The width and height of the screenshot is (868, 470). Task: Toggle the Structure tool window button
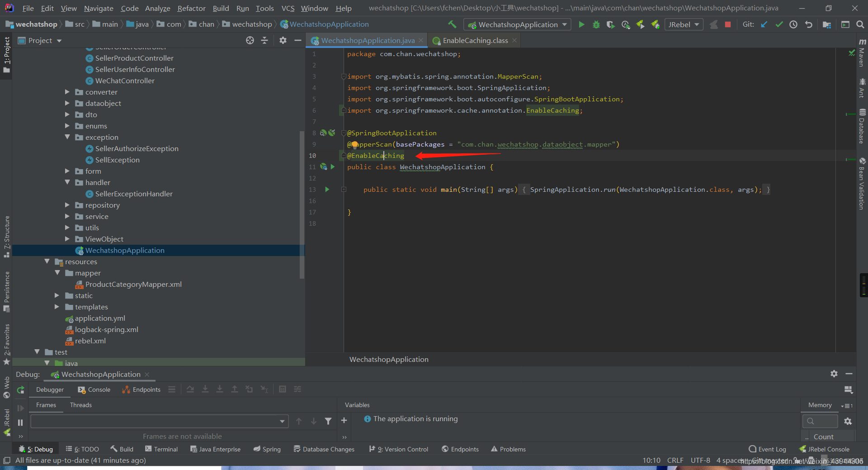pyautogui.click(x=6, y=237)
